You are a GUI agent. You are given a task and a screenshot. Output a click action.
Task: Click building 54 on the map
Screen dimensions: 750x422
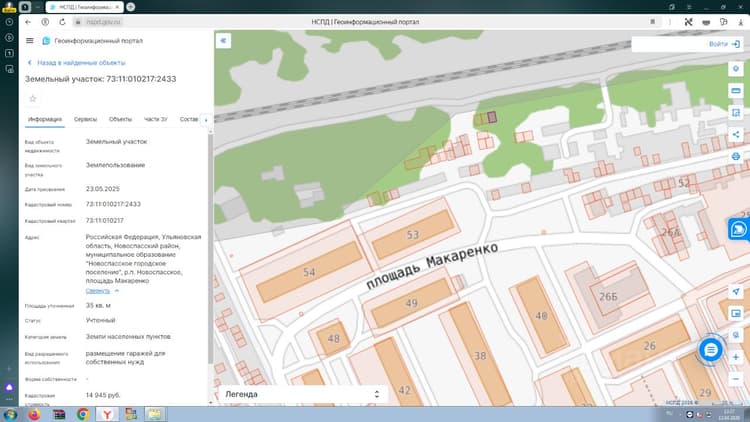tap(309, 272)
